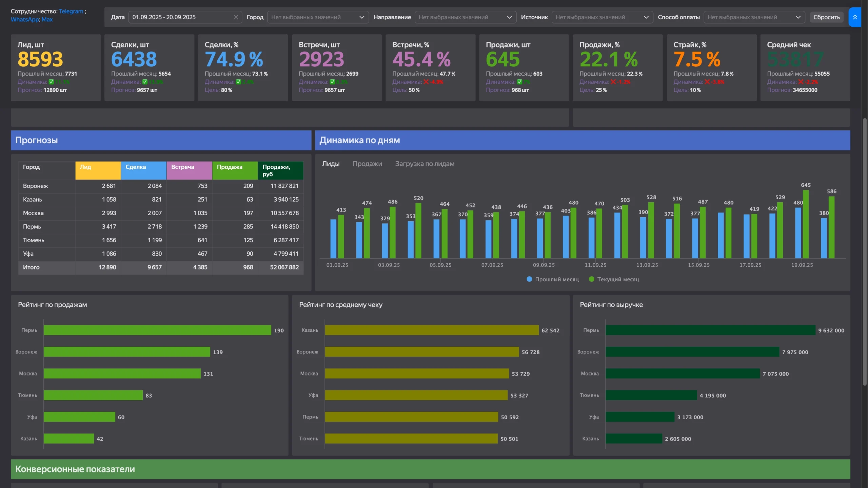Screen dimensions: 868x488
Task: Clear the date range with the X icon
Action: [x=236, y=17]
